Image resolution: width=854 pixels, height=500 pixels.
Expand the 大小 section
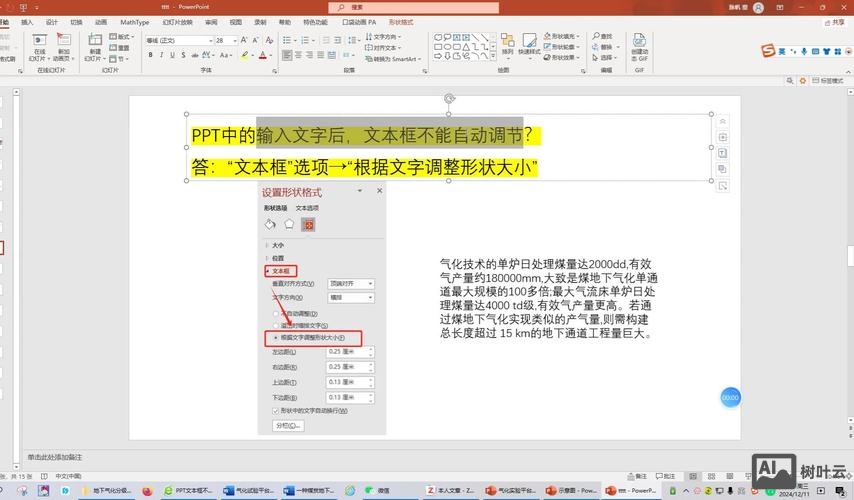(276, 245)
